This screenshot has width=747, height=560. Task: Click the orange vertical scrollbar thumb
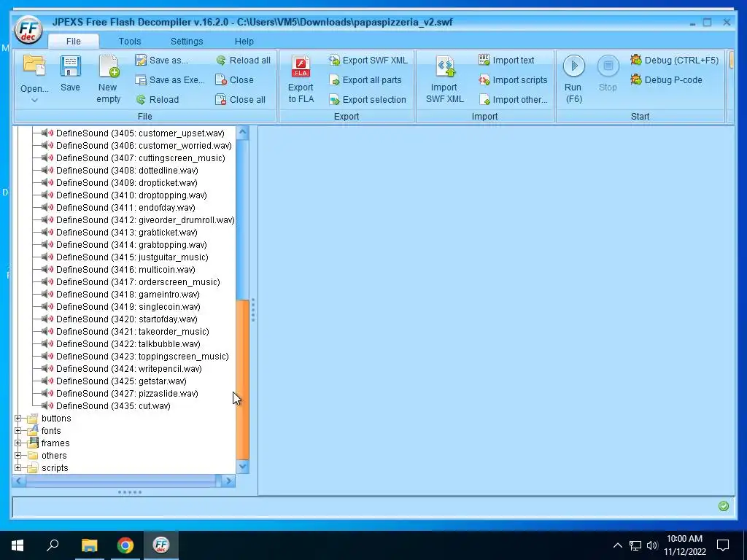(242, 380)
